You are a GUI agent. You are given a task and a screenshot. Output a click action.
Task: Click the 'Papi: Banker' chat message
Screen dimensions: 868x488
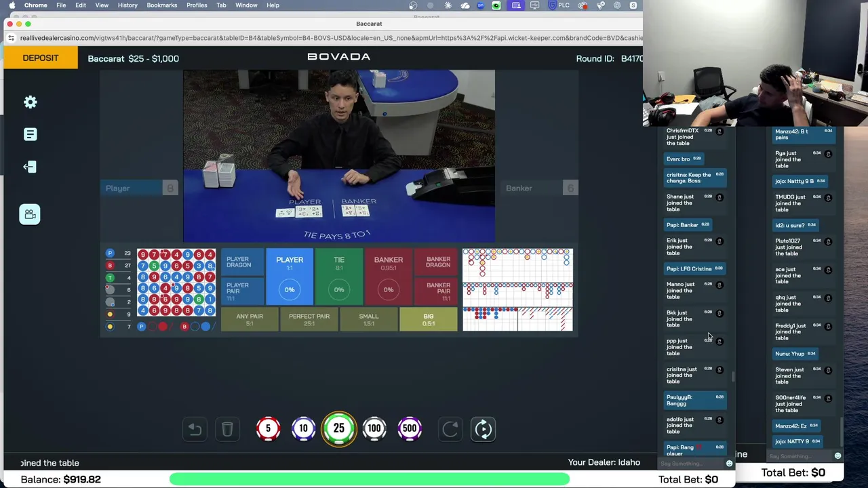688,225
